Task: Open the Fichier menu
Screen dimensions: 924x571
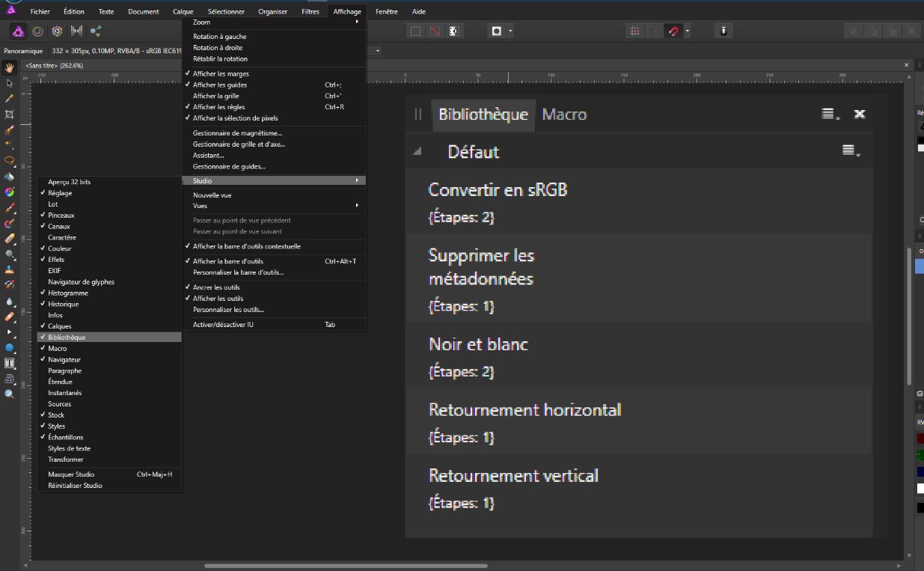Action: 40,11
